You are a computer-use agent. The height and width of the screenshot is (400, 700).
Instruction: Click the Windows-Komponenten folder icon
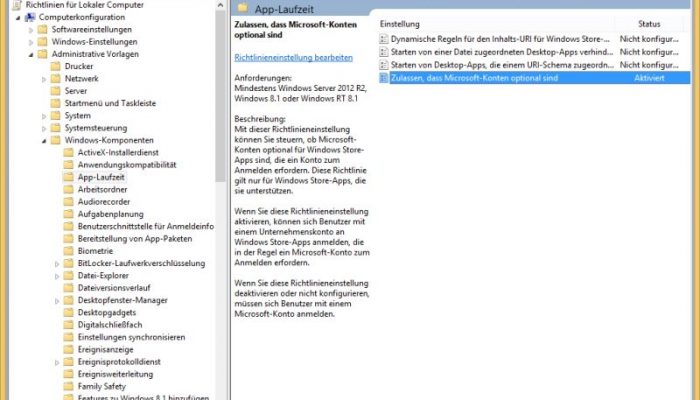pos(56,140)
